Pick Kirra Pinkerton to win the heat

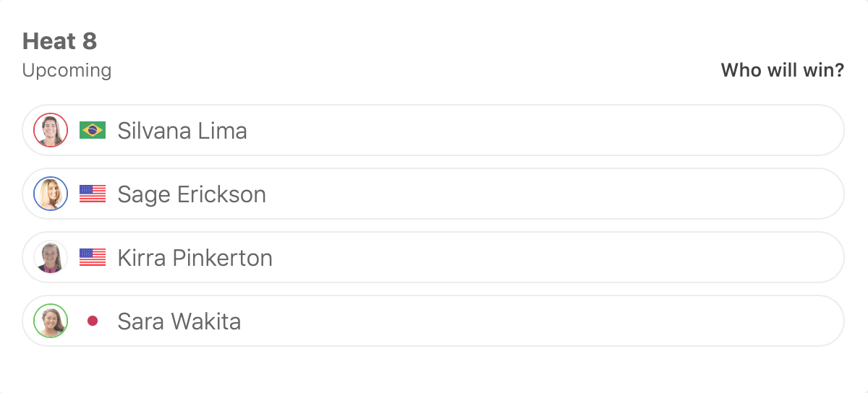(x=506, y=257)
